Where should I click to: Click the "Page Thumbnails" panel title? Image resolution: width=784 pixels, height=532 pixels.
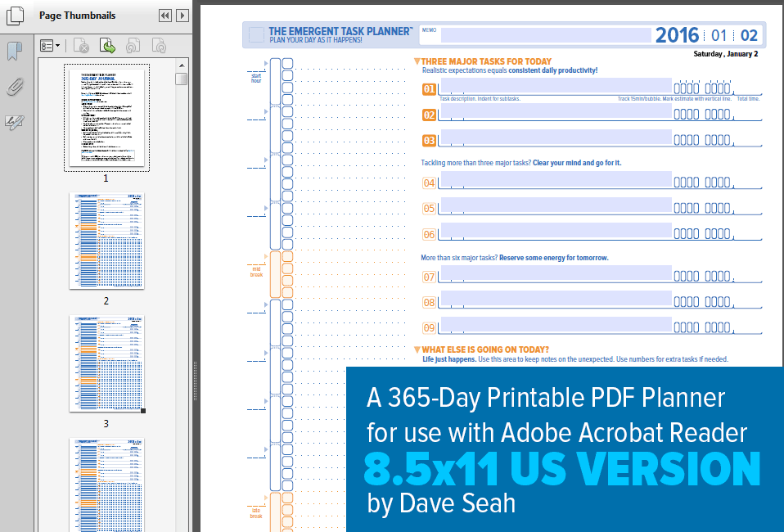78,16
